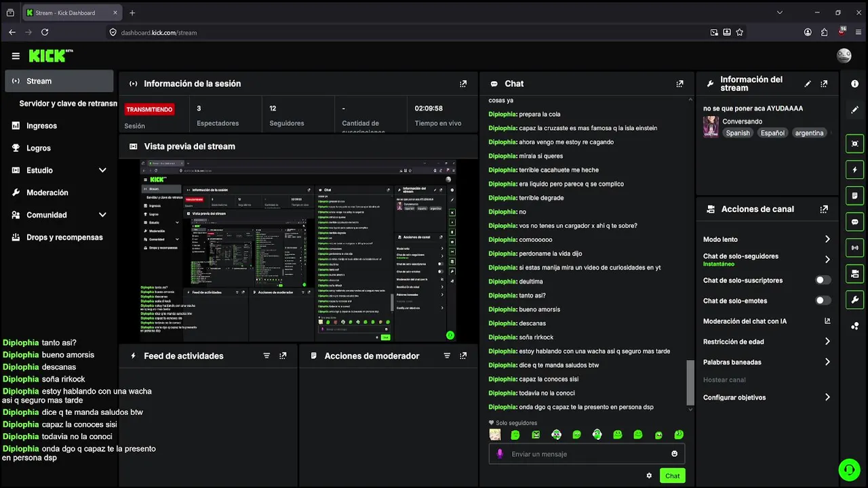Open the green stream preview overlay button
The width and height of the screenshot is (868, 488).
[450, 335]
